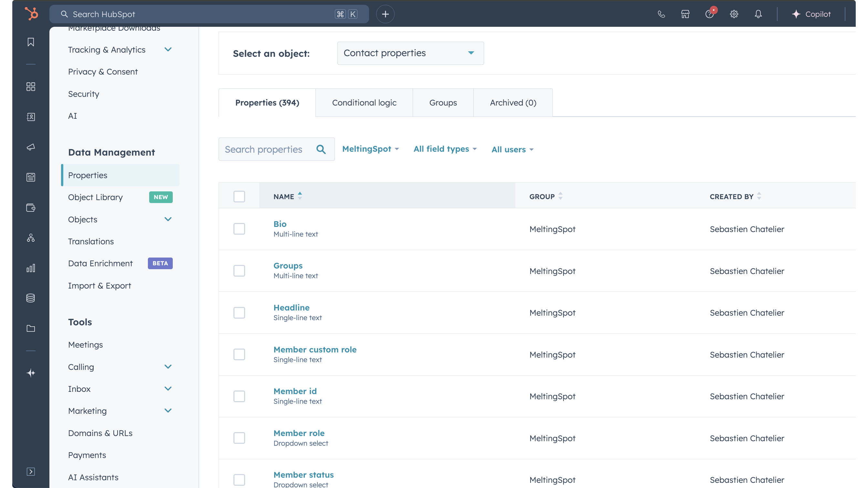Switch to the Conditional logic tab
Image resolution: width=868 pixels, height=488 pixels.
point(364,103)
